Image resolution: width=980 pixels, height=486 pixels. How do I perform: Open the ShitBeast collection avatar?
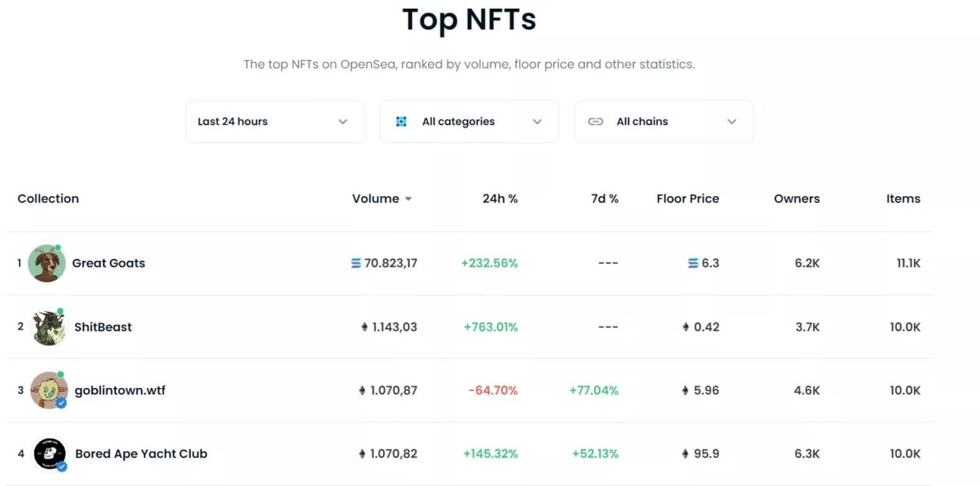point(49,327)
